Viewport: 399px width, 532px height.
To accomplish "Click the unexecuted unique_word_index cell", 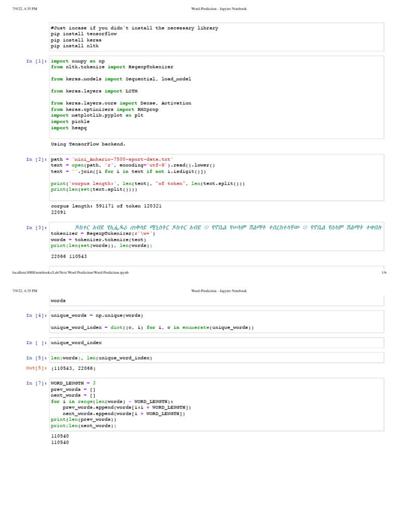I will click(x=216, y=343).
